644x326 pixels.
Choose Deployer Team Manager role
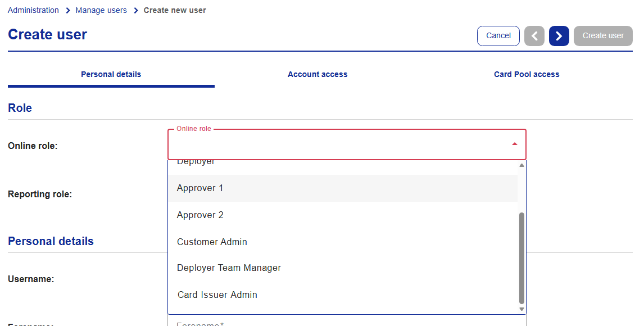point(343,268)
